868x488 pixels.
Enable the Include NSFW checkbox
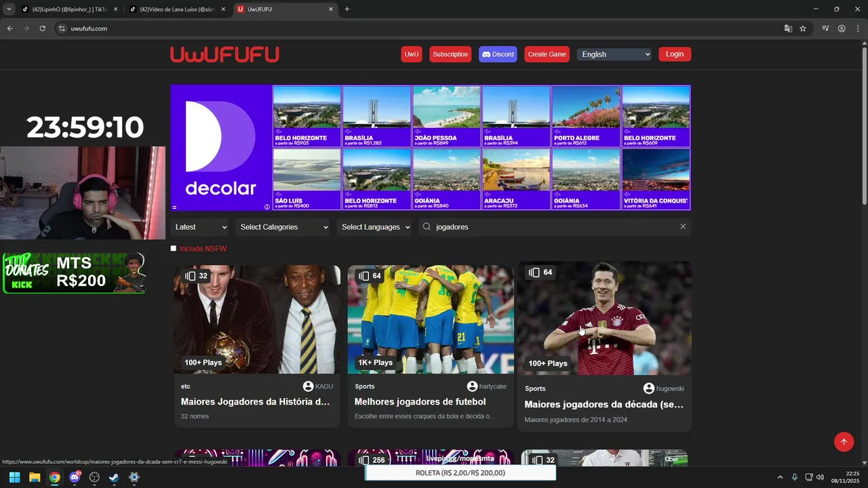pos(174,249)
